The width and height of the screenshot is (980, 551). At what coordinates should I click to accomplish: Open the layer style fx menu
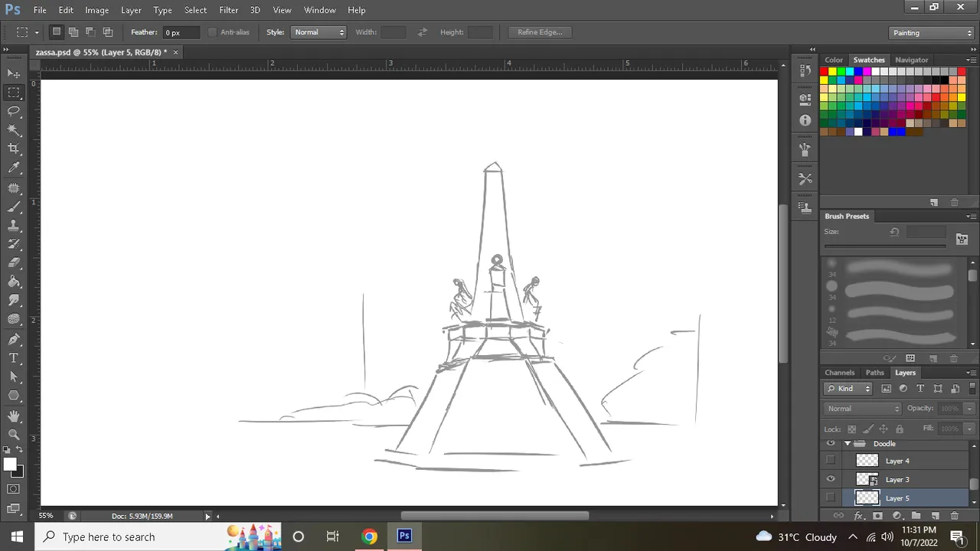pos(858,516)
